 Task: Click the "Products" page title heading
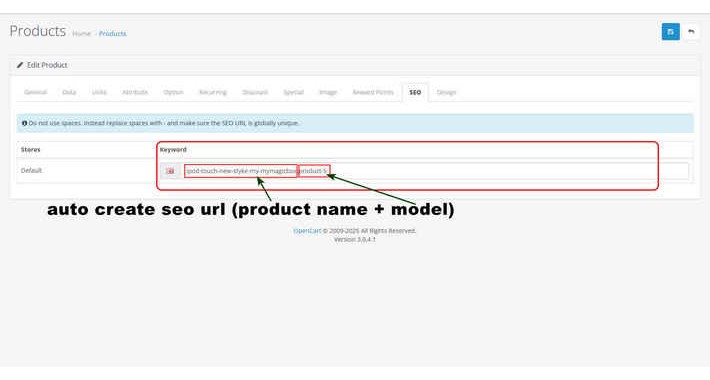point(38,31)
